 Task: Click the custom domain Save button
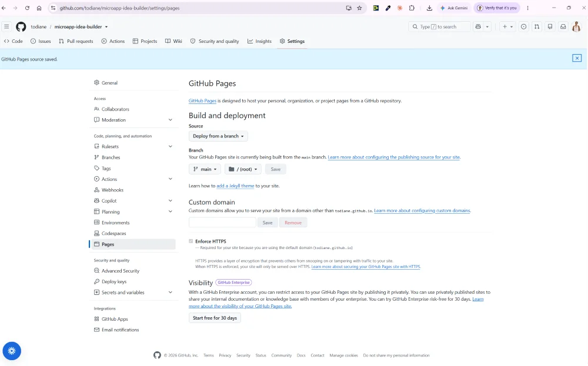pyautogui.click(x=268, y=223)
